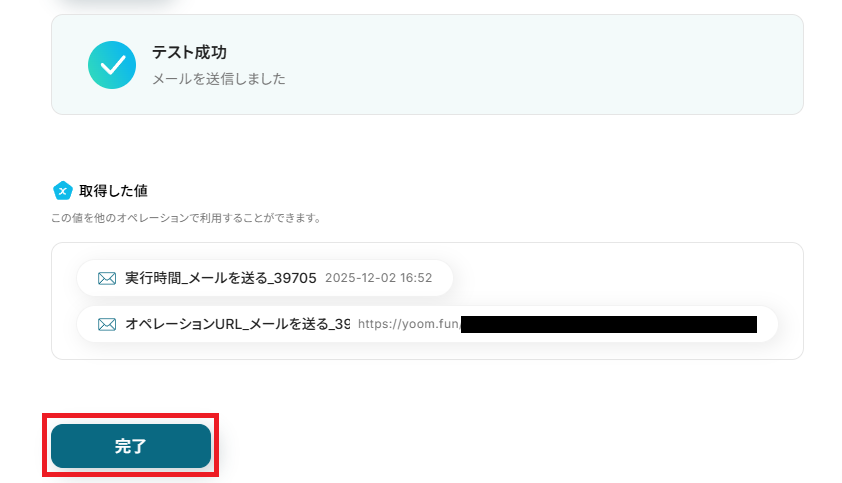Click empty space right of the 実行時間 chip
842x483 pixels.
click(x=623, y=278)
